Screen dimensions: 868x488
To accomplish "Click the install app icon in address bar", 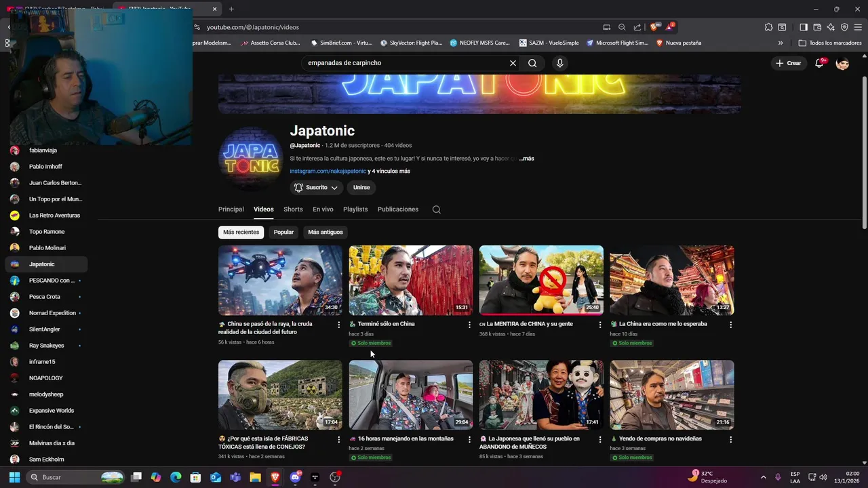I will tap(607, 27).
